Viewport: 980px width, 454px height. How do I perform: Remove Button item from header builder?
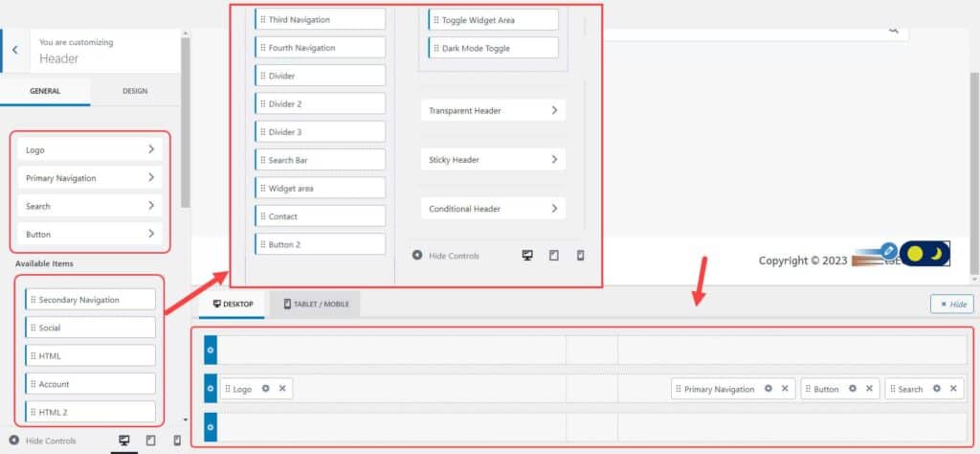(x=869, y=388)
